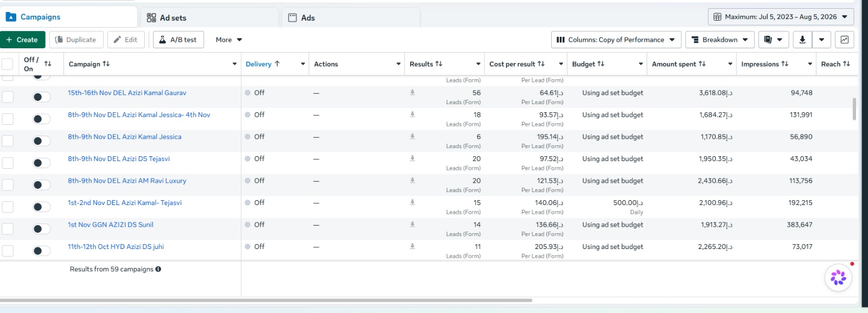Sort by Reach column arrows
Image resolution: width=868 pixels, height=313 pixels.
coord(846,64)
